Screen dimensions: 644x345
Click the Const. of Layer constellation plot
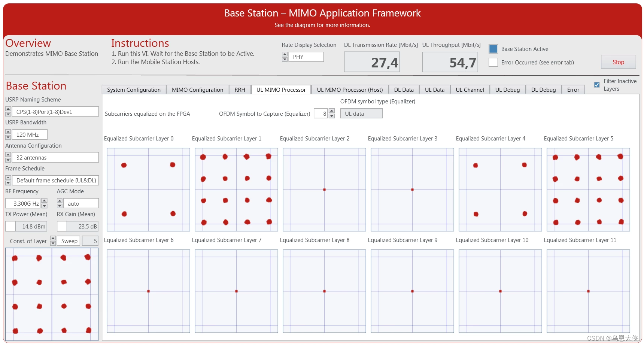pyautogui.click(x=52, y=294)
